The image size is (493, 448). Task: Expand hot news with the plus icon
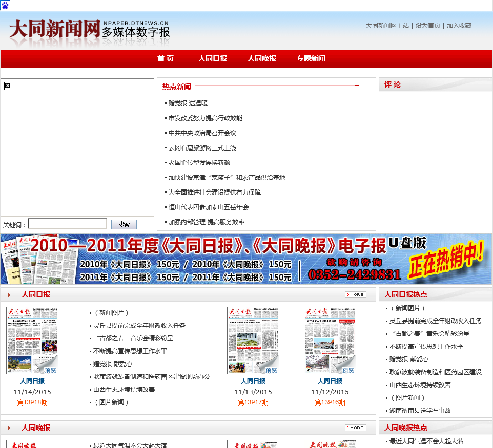pyautogui.click(x=357, y=85)
